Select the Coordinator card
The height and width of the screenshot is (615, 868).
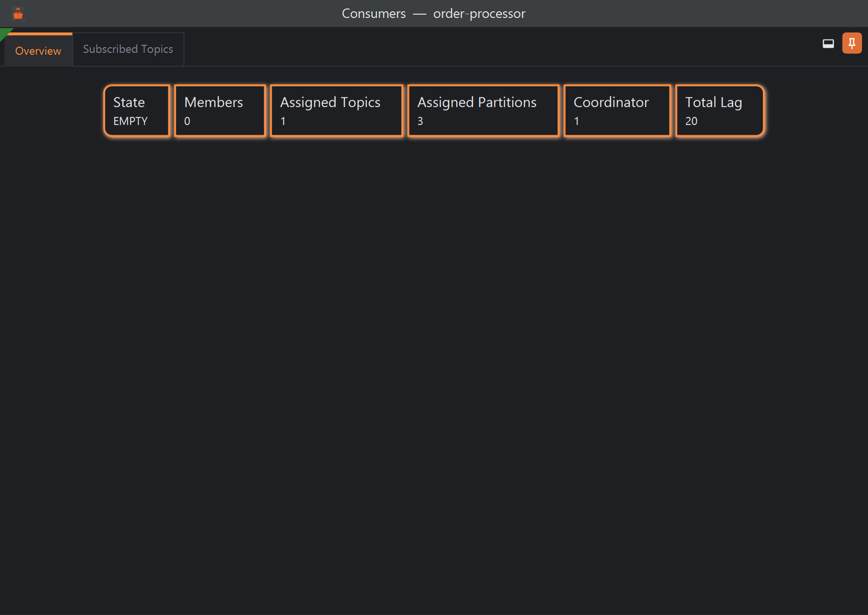617,111
